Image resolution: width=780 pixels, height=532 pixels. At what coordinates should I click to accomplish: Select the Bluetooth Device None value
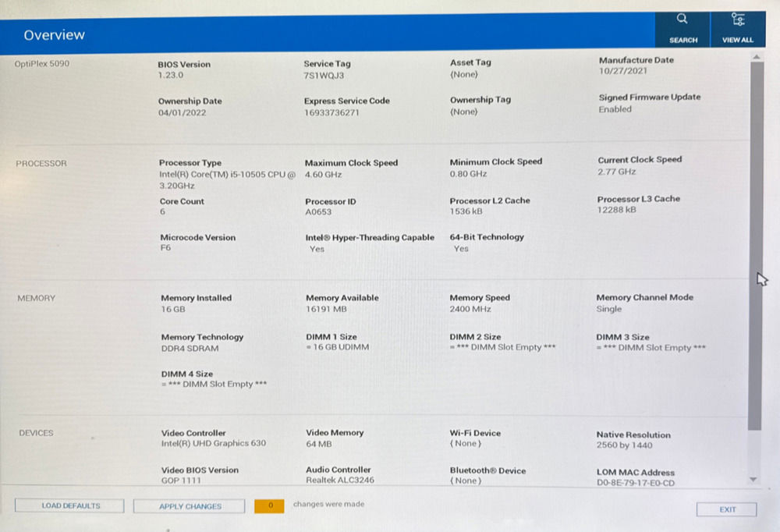pyautogui.click(x=466, y=481)
